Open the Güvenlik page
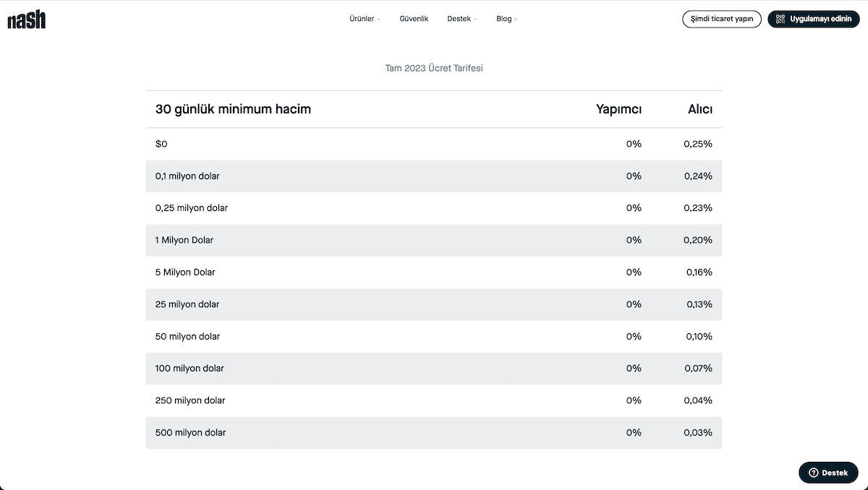The image size is (868, 490). 414,19
